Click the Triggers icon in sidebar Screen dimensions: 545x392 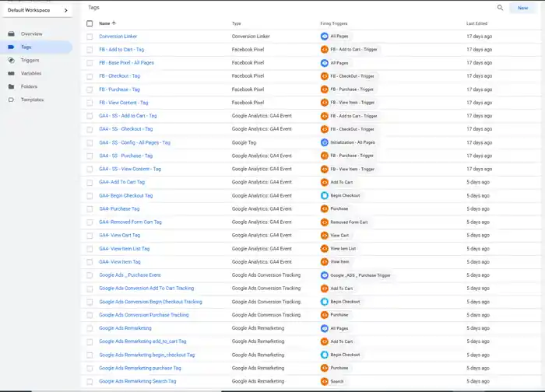click(11, 60)
